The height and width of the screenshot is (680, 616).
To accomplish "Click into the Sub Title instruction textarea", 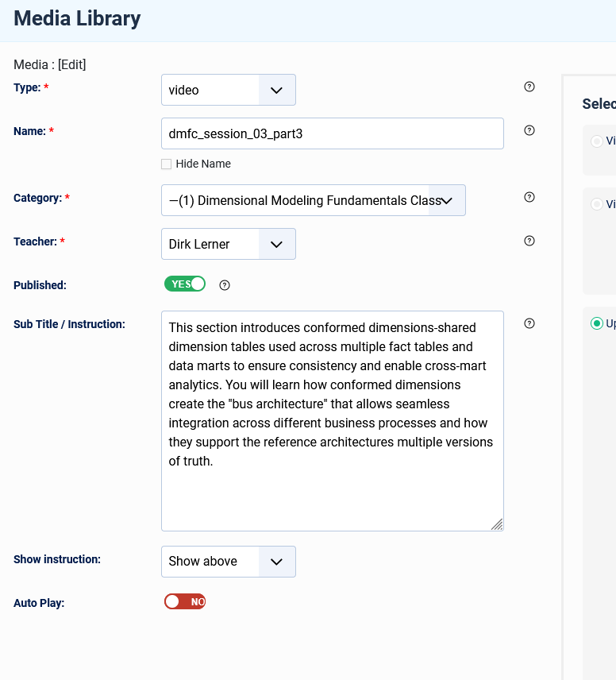I will coord(333,421).
